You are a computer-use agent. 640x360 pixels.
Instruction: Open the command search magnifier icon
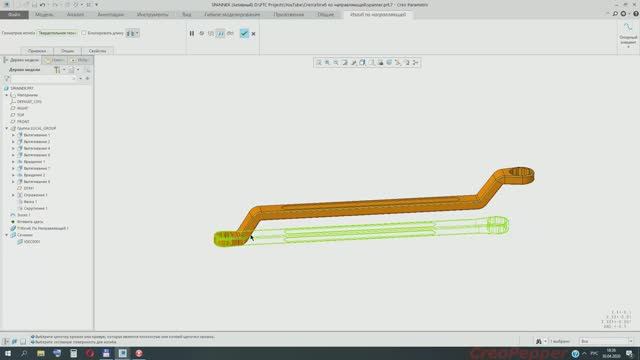click(x=615, y=14)
